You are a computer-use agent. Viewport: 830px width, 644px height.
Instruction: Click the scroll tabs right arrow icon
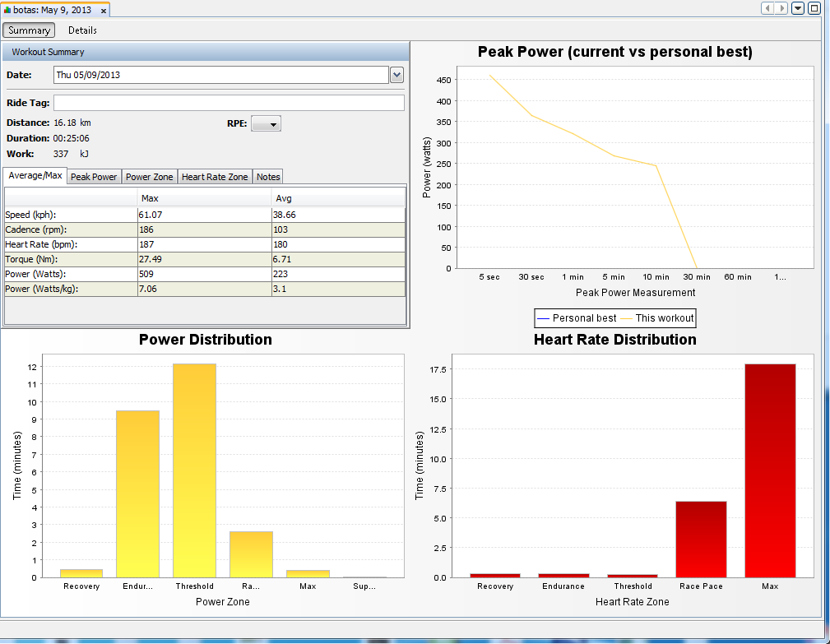[x=781, y=8]
